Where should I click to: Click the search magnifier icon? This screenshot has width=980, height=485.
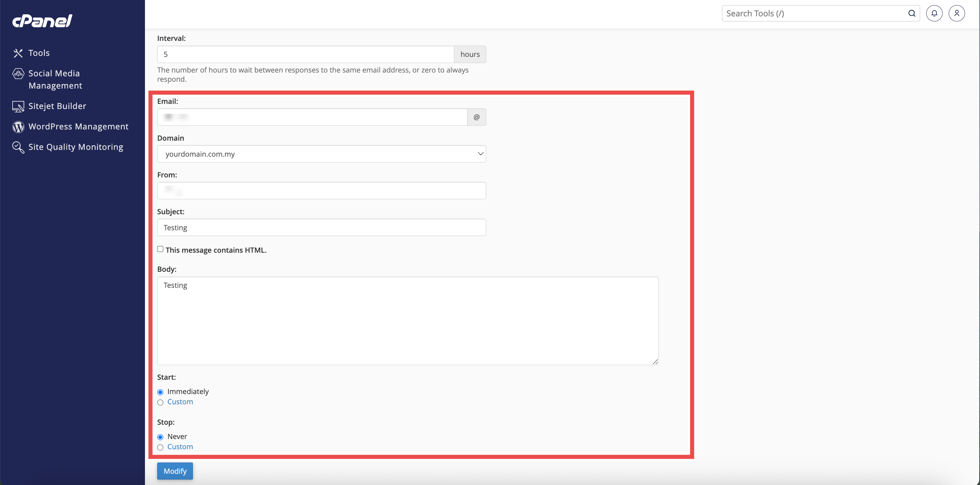[912, 13]
